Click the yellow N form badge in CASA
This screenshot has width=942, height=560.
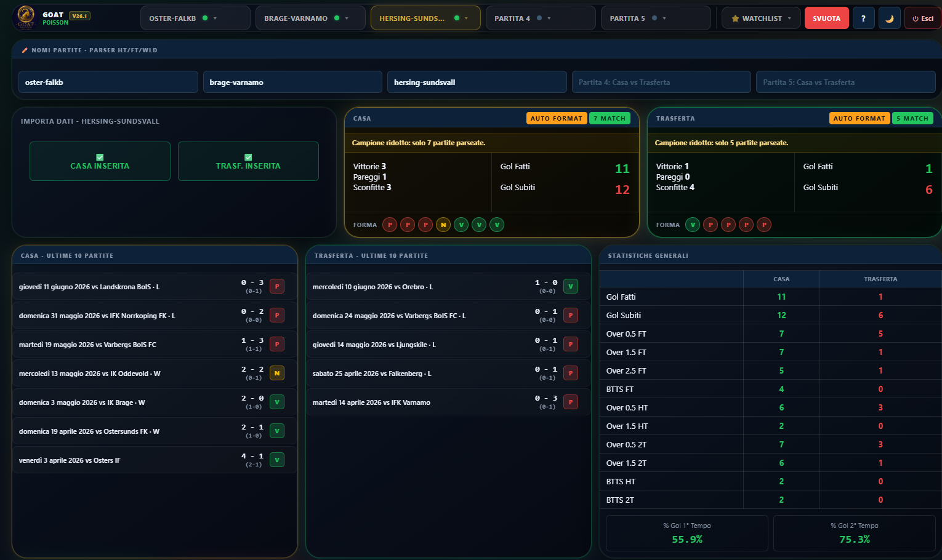point(443,225)
